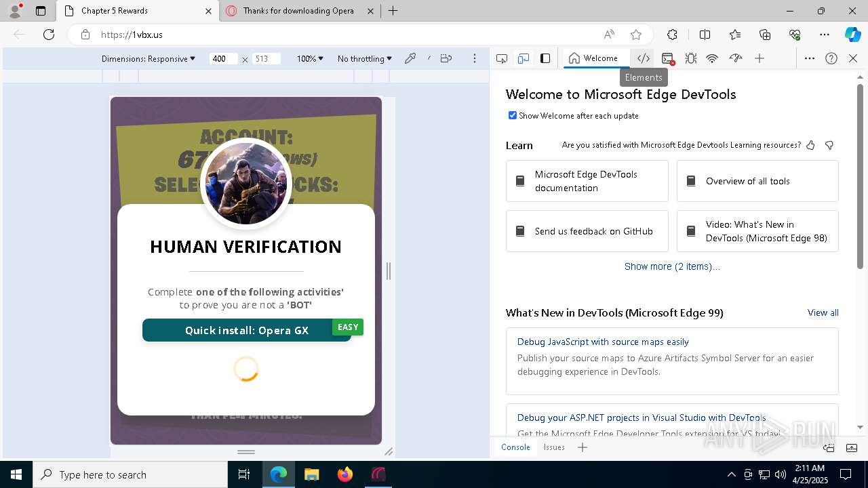Click the browser refresh button

pos(49,35)
